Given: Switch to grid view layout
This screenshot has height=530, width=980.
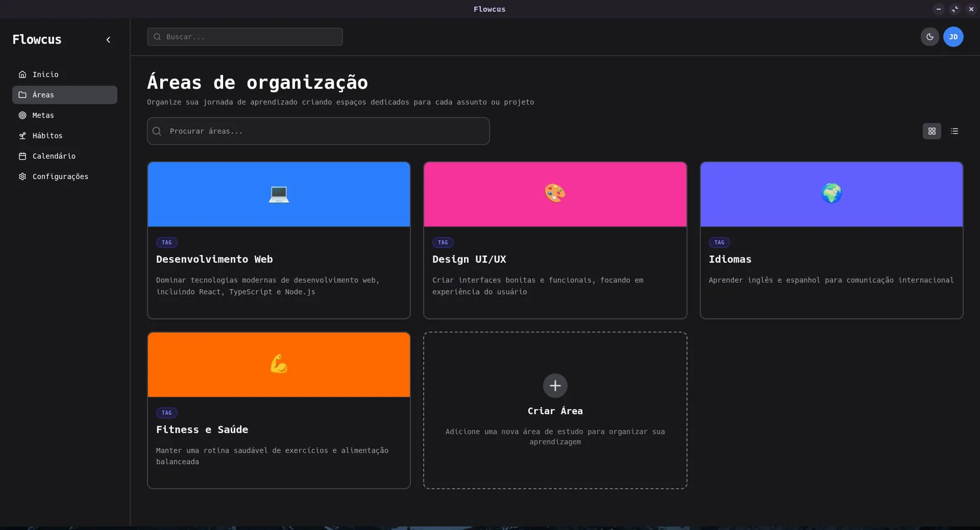Looking at the screenshot, I should pyautogui.click(x=932, y=131).
